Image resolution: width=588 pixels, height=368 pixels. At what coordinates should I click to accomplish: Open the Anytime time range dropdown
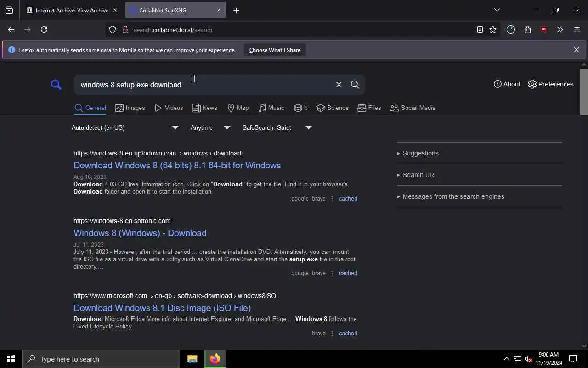210,127
